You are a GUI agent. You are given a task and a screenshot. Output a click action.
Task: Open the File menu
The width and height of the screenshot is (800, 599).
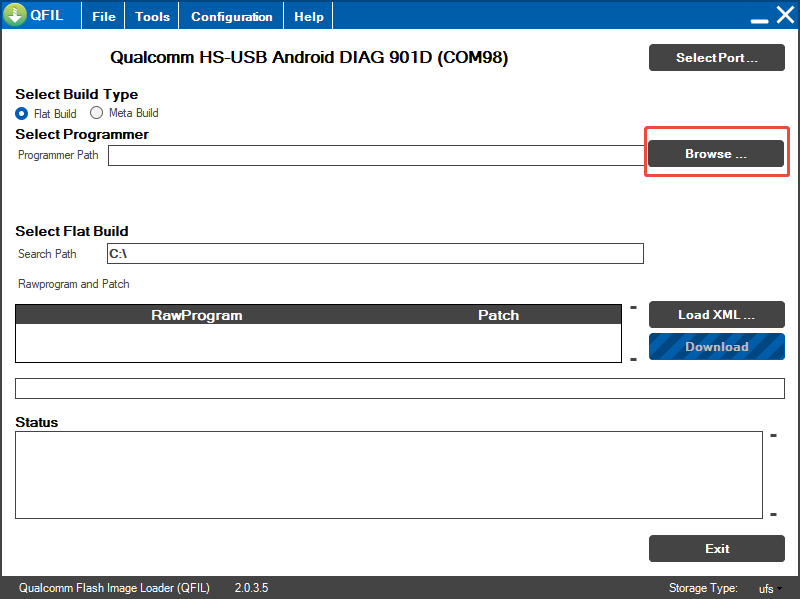click(x=104, y=16)
